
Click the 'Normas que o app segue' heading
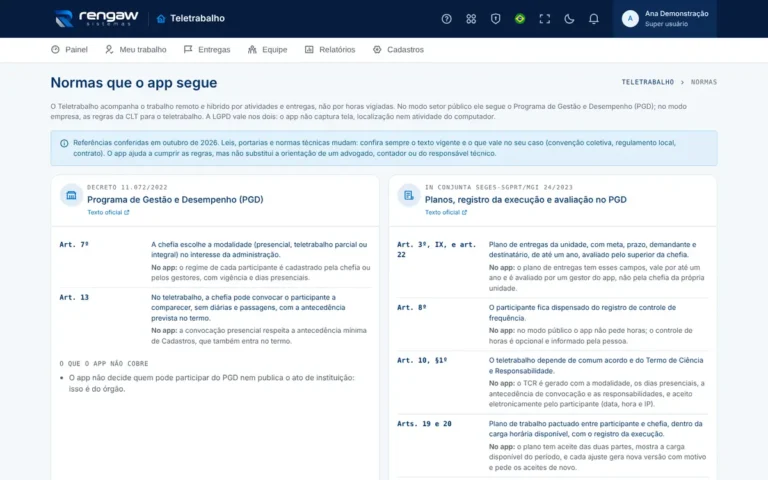(134, 82)
